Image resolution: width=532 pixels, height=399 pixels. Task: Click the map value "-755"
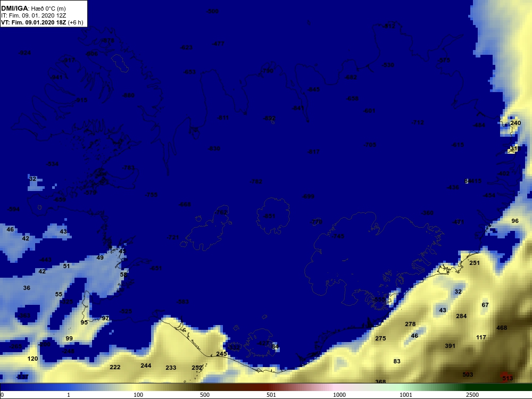click(151, 195)
